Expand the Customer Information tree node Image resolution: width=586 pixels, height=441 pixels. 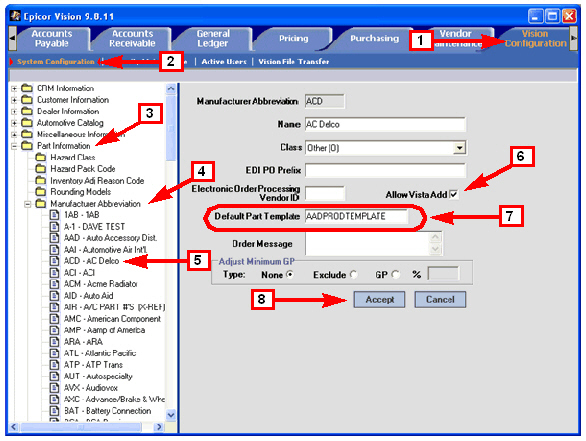(14, 100)
